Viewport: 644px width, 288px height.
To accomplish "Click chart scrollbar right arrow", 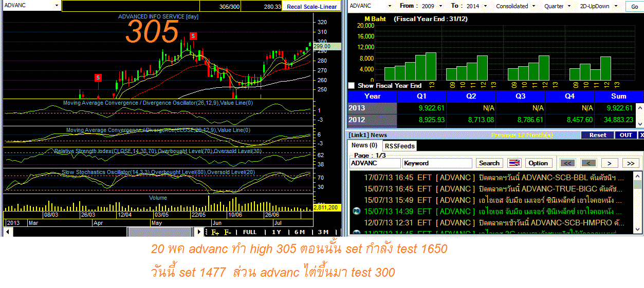I will [x=199, y=232].
